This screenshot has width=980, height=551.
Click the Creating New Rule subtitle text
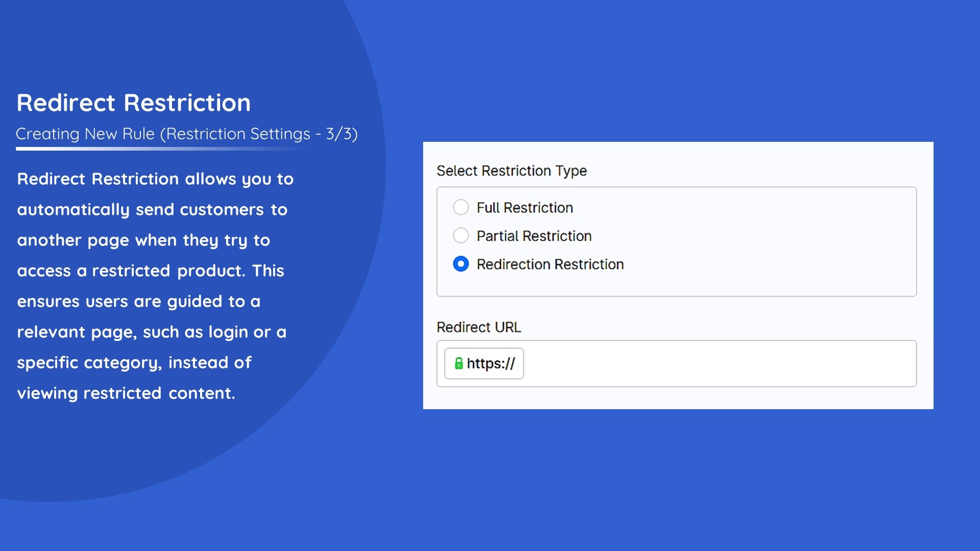187,134
